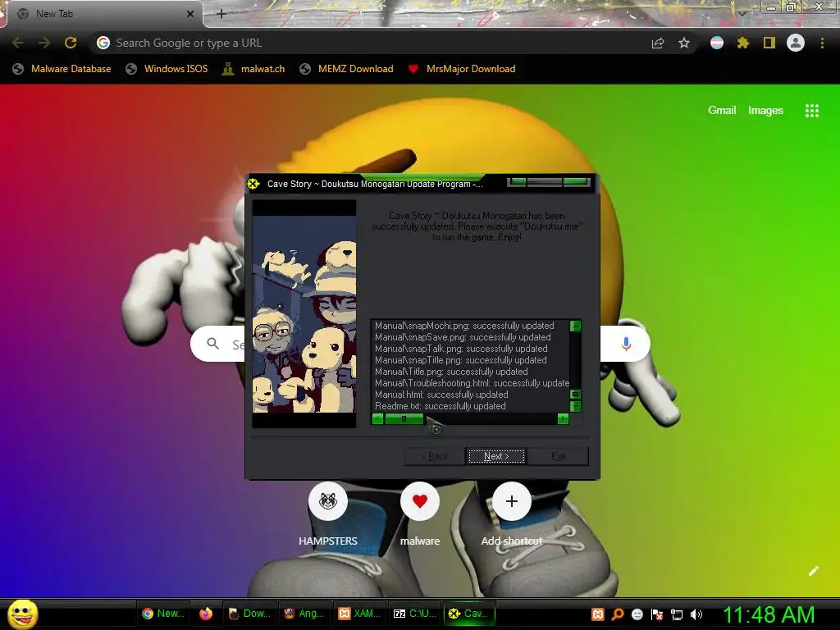
Task: Open a new tab with the plus button
Action: pyautogui.click(x=221, y=14)
